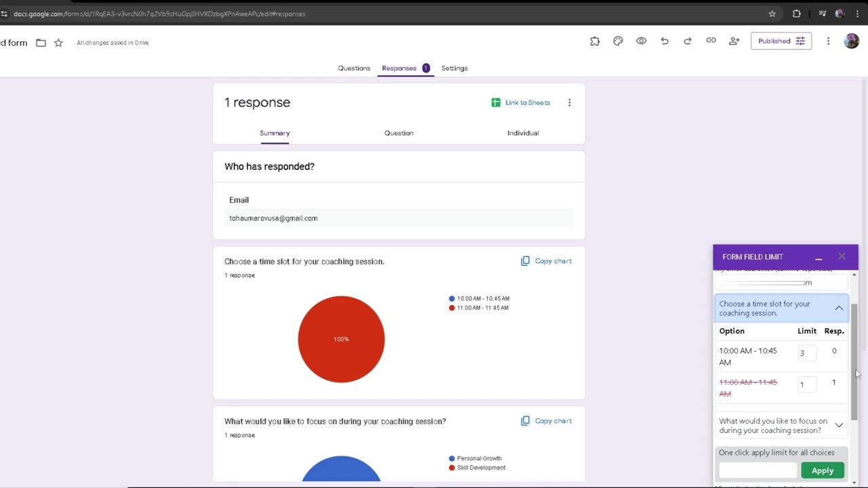Switch to the Questions tab

coord(354,68)
